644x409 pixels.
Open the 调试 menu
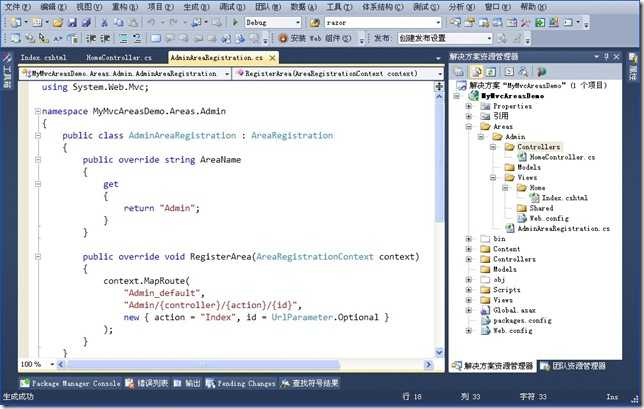tap(232, 7)
